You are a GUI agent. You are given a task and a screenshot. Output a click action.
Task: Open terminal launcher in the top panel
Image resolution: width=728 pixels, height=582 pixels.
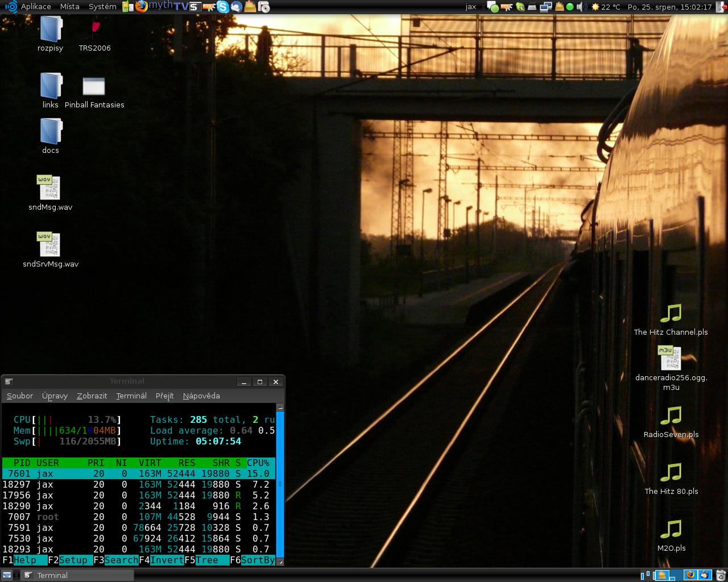pos(195,7)
